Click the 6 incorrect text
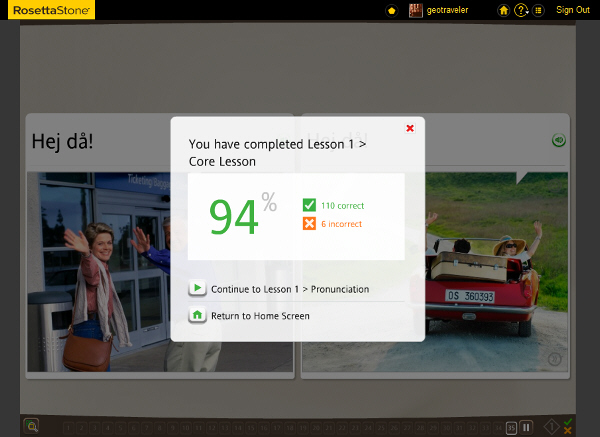This screenshot has height=437, width=600. [341, 224]
